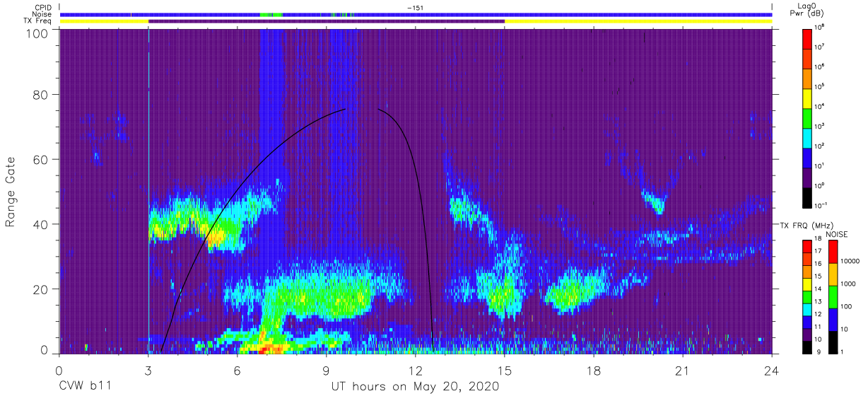Click the NOISE legend title

[837, 234]
